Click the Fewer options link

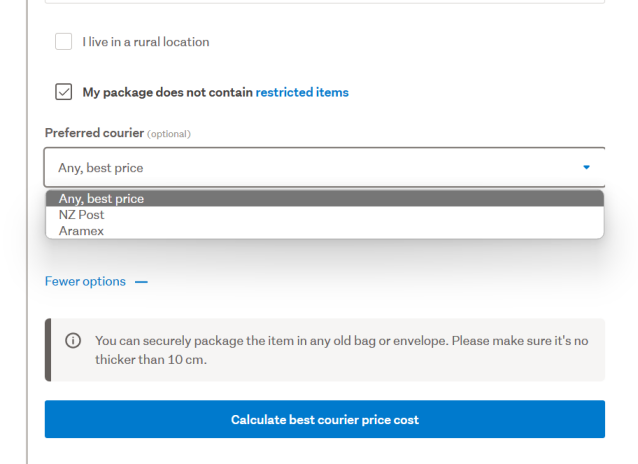point(85,281)
